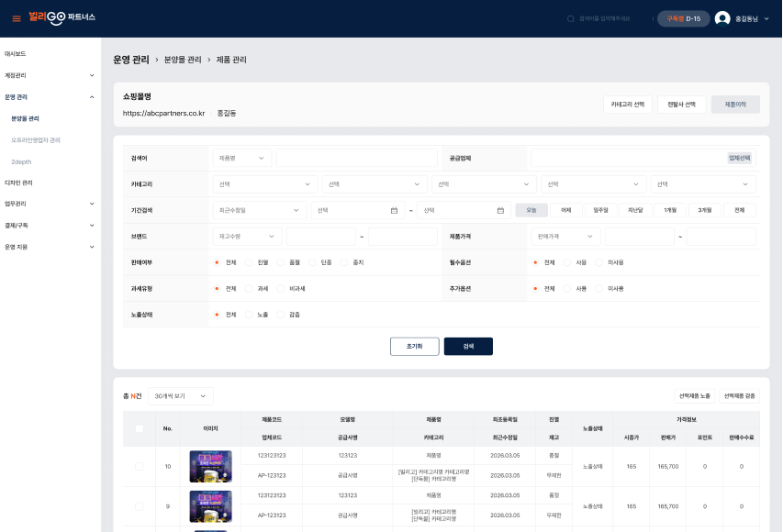
Task: Check the checkbox for row No. 10
Action: [x=140, y=466]
